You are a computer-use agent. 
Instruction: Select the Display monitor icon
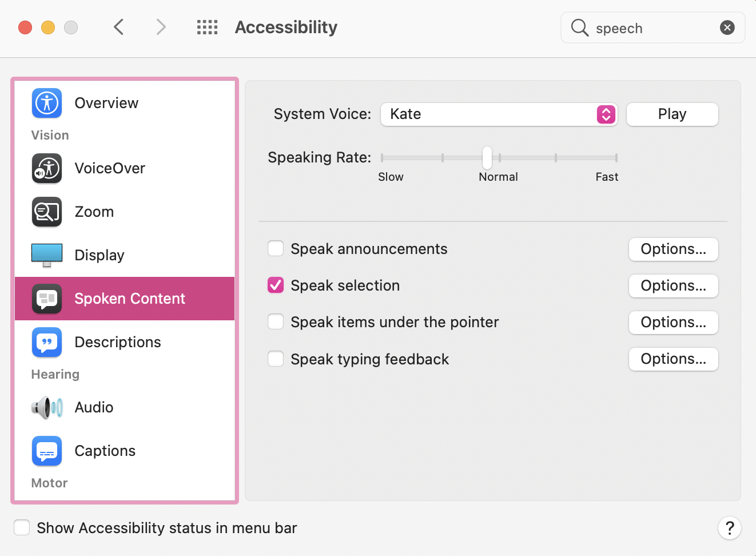pos(47,255)
